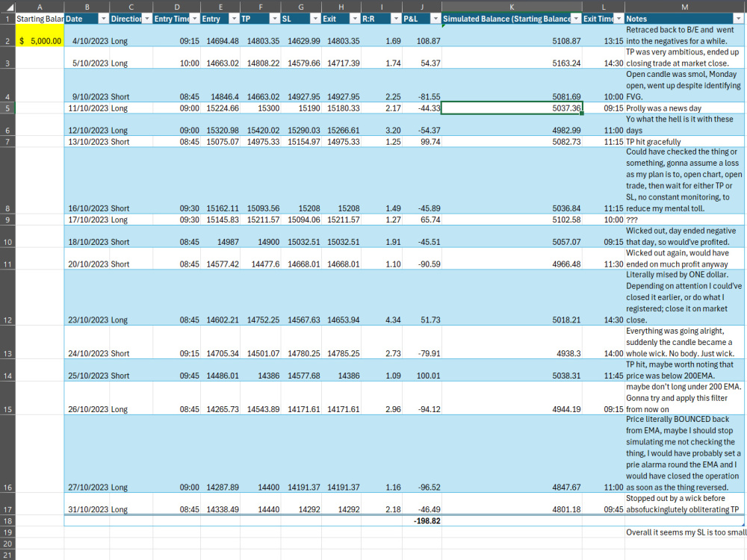This screenshot has width=747, height=560.
Task: Click the Select All corner triangle
Action: 10,7
